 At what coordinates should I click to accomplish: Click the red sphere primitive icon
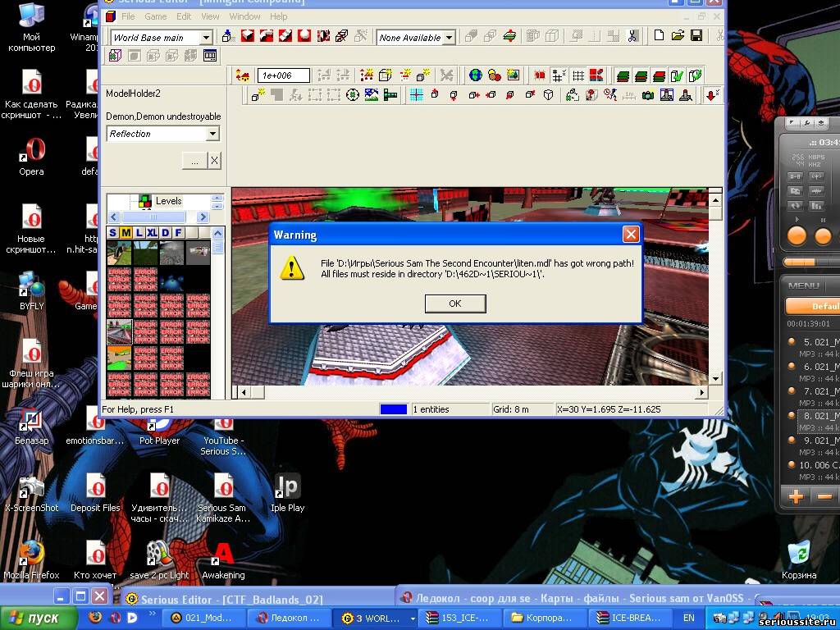[304, 36]
